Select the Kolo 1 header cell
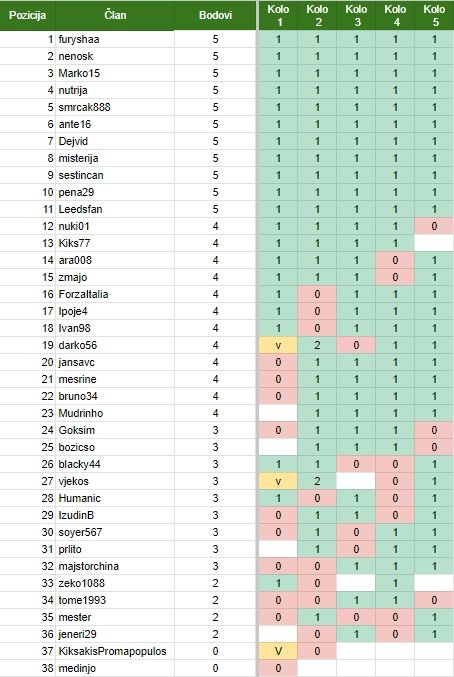The height and width of the screenshot is (677, 454). click(x=278, y=15)
